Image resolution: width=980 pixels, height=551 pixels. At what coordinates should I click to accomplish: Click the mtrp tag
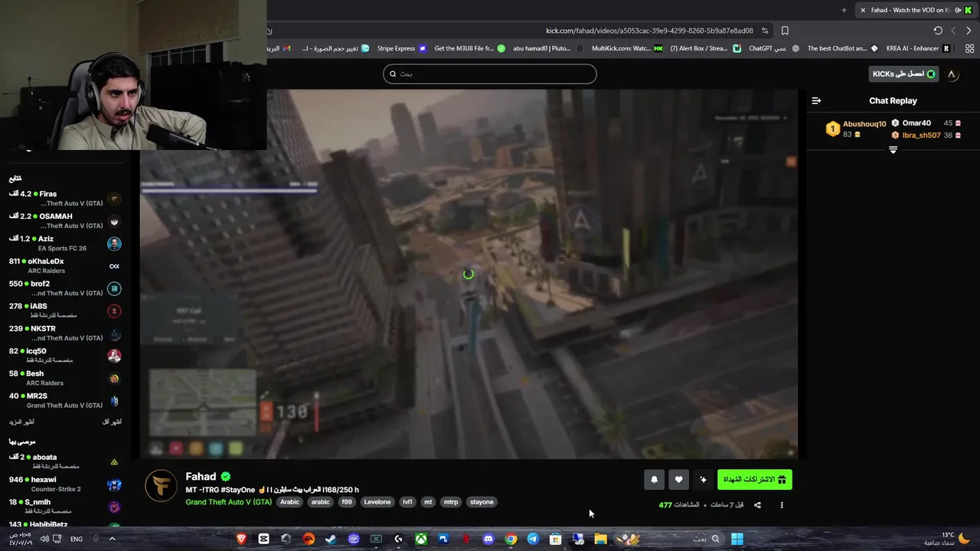451,502
